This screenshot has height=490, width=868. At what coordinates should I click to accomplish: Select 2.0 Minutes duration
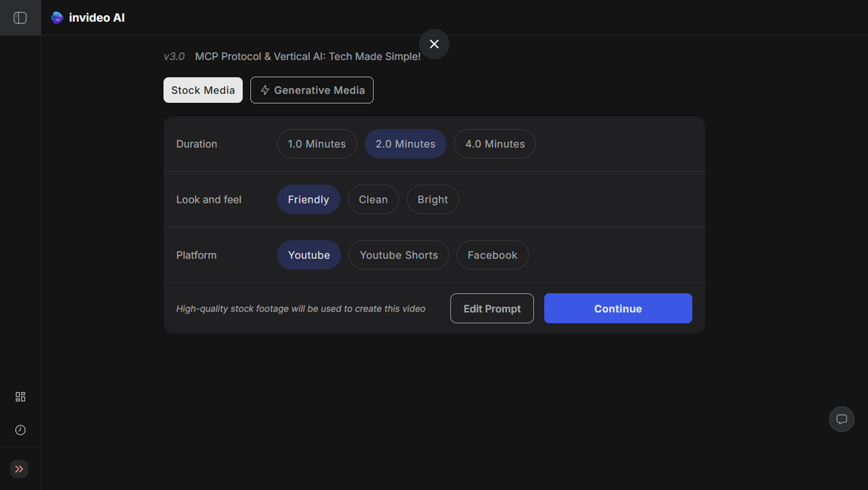coord(405,144)
